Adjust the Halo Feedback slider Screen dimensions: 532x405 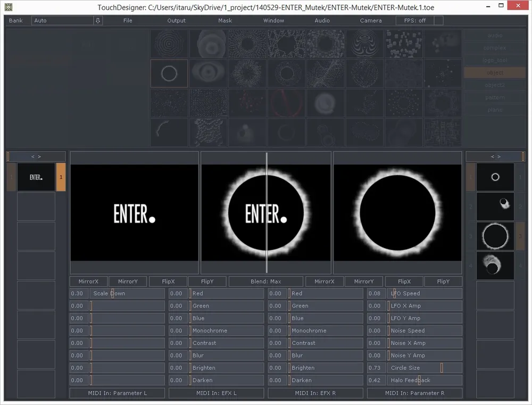pyautogui.click(x=425, y=380)
